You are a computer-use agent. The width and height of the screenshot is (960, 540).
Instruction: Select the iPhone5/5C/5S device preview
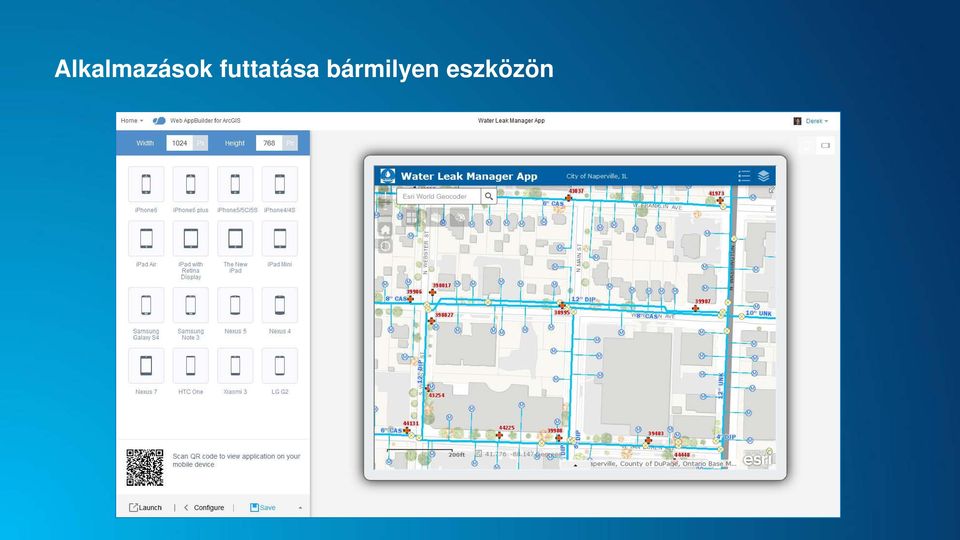(235, 184)
